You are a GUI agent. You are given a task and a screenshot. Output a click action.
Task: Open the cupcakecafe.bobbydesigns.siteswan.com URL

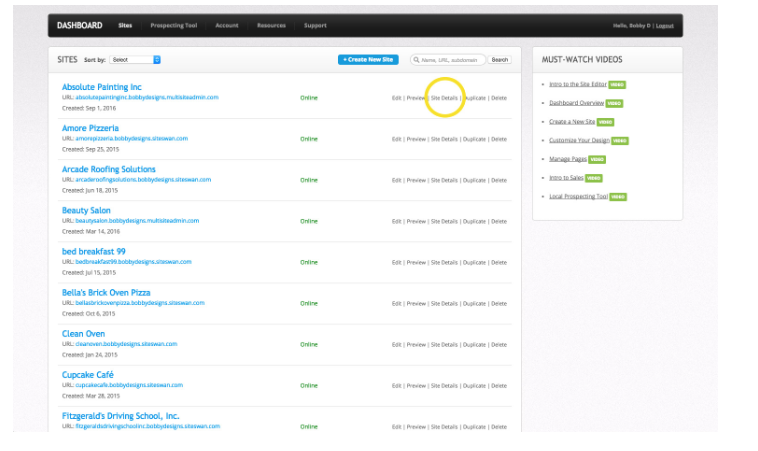(129, 385)
